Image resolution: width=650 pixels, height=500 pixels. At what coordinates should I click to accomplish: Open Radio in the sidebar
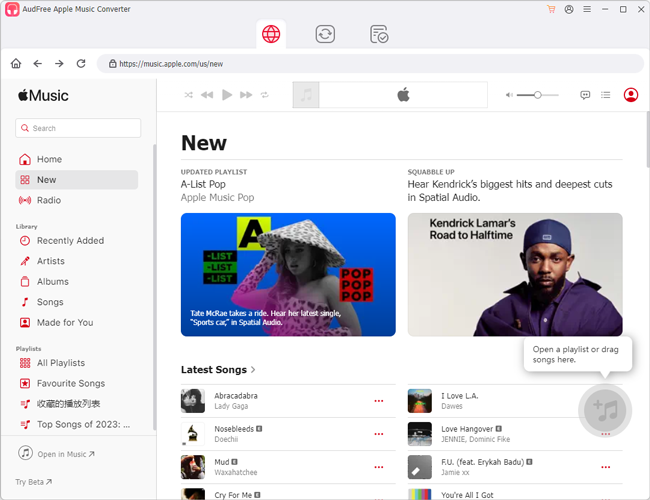(77, 200)
